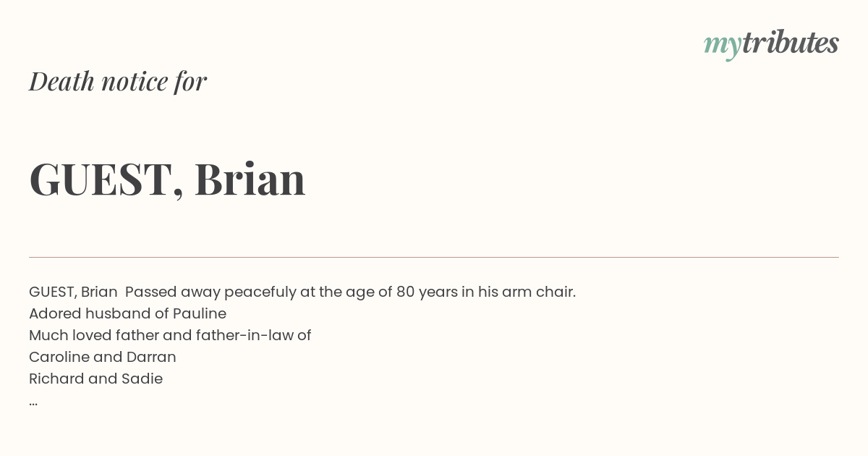Click the 'tributes' part of the logo
The height and width of the screenshot is (456, 868).
790,43
